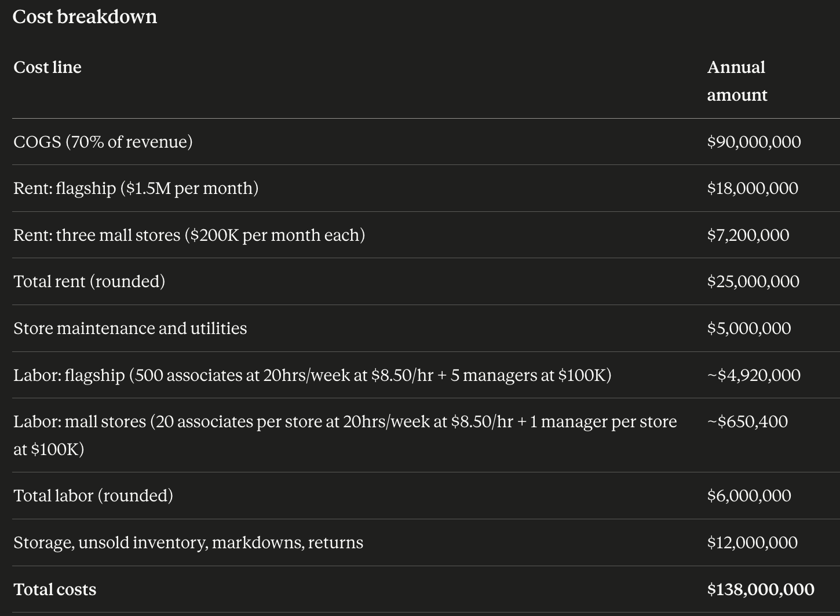Image resolution: width=840 pixels, height=616 pixels.
Task: Click the Total rent (rounded) label
Action: point(89,281)
